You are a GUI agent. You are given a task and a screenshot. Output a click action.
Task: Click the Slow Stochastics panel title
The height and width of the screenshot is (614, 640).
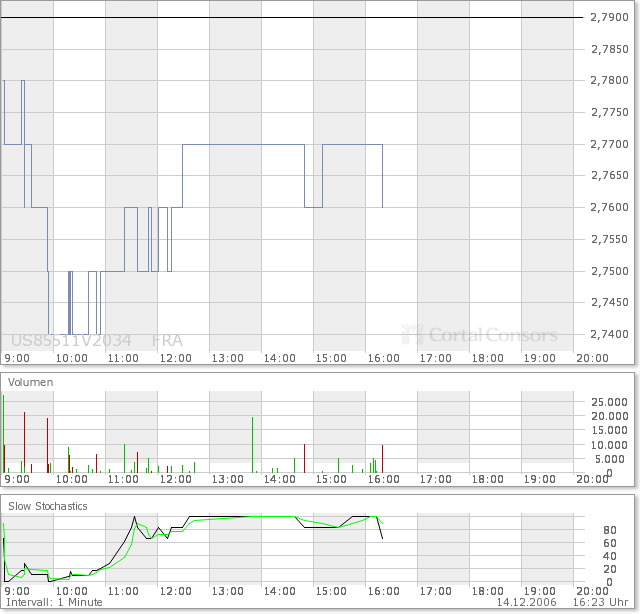(x=48, y=506)
